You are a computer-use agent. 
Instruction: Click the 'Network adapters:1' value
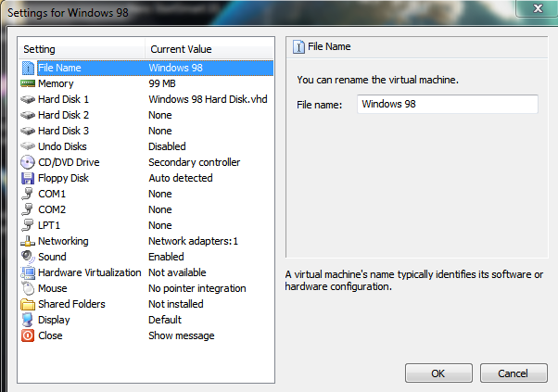coord(193,241)
